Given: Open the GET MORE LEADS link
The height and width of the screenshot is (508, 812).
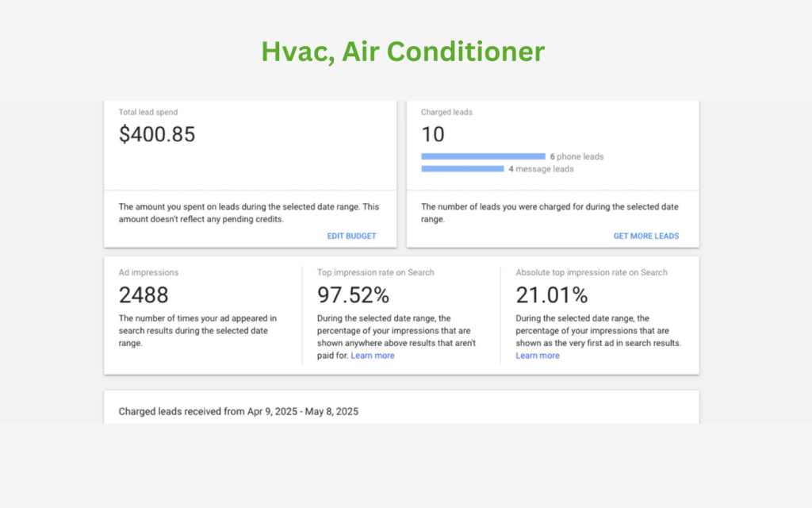Looking at the screenshot, I should pos(645,236).
